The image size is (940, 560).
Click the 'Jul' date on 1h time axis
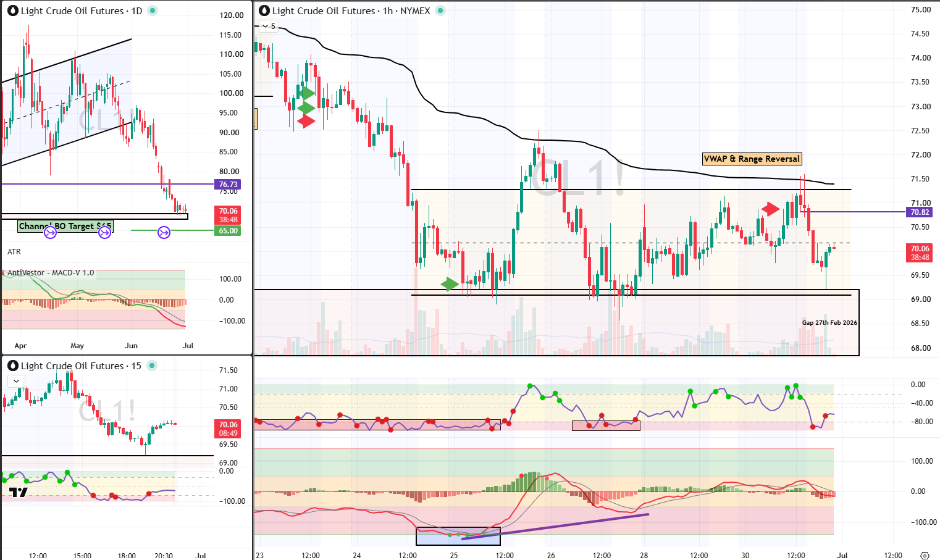pyautogui.click(x=842, y=555)
